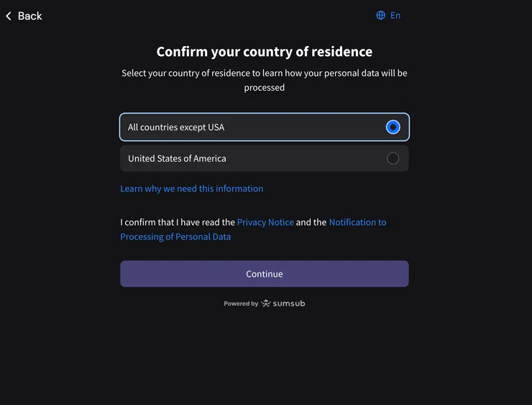Click the word "processed" in the subtitle

[265, 87]
